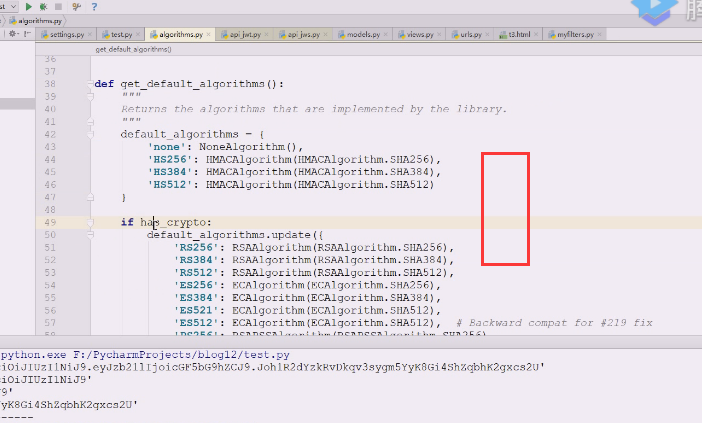Close the algorithms.py tab
Viewport: 702px width, 423px height.
tap(209, 34)
